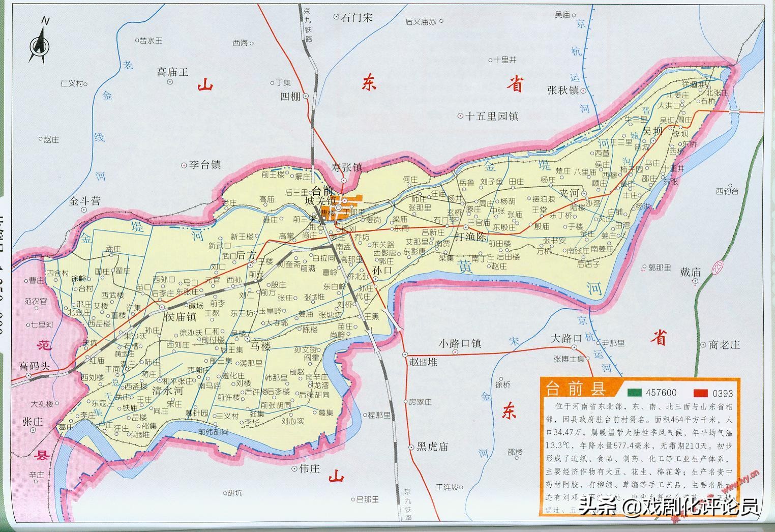
Task: Click the 十五里园镇 town circle symbol
Action: point(460,115)
